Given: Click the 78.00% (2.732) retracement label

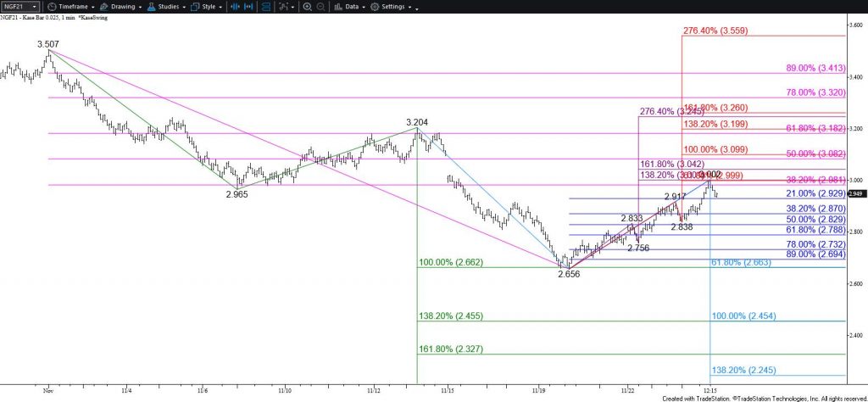Looking at the screenshot, I should (x=815, y=244).
